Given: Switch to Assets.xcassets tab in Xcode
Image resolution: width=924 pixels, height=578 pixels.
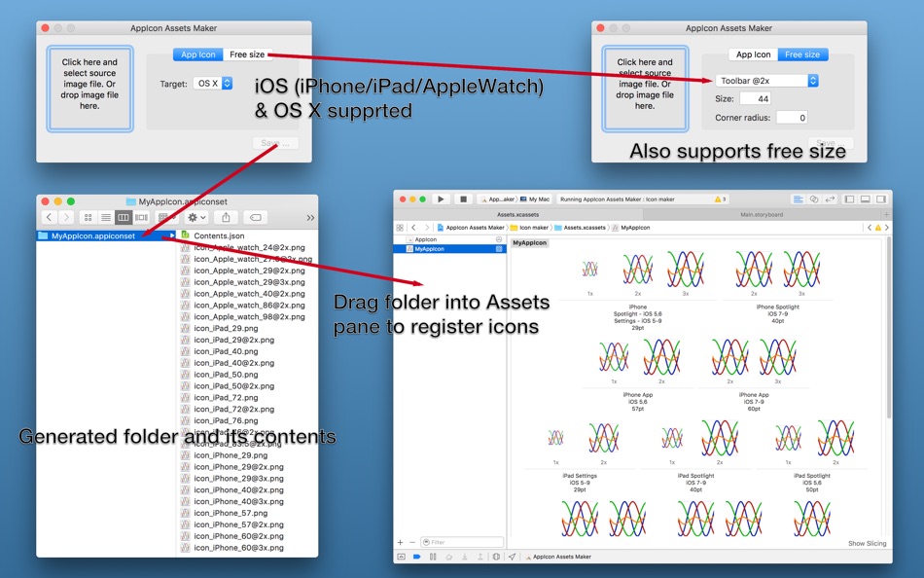Looking at the screenshot, I should click(x=517, y=215).
